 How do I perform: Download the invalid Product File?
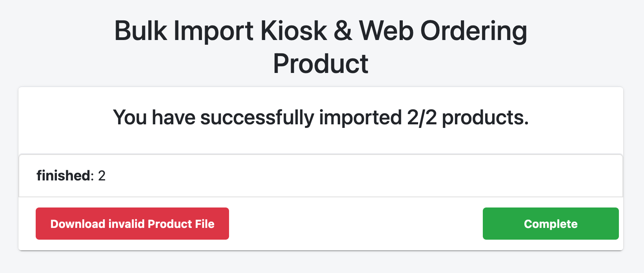click(132, 224)
